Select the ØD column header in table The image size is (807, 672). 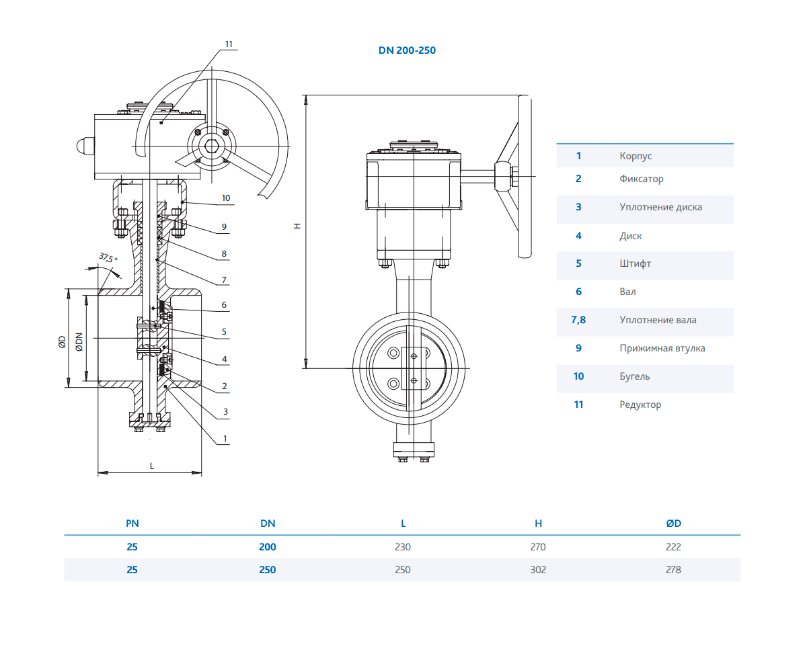[672, 523]
